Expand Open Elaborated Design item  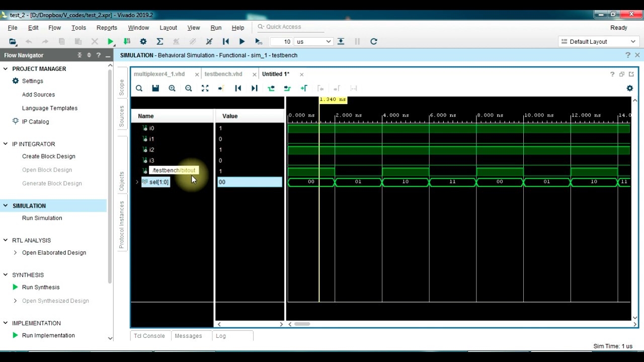15,252
